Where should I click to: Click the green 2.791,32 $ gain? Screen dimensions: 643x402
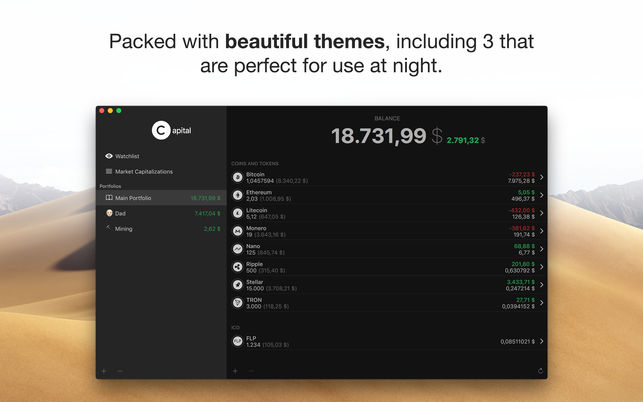(x=466, y=140)
